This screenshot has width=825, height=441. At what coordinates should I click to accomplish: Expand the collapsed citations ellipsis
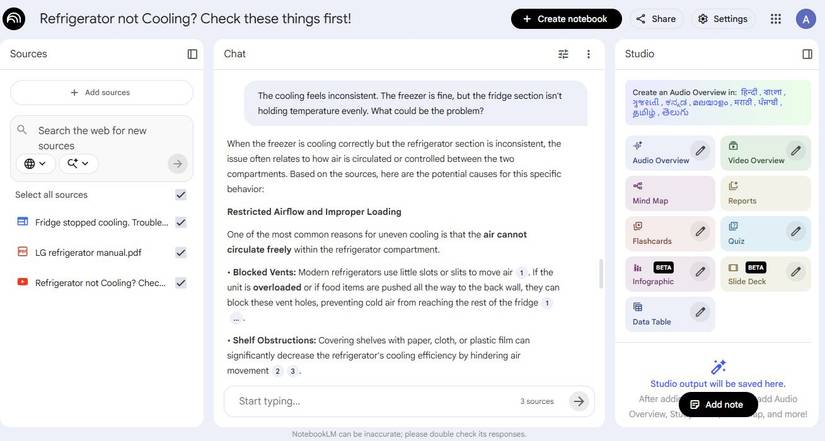click(x=237, y=319)
